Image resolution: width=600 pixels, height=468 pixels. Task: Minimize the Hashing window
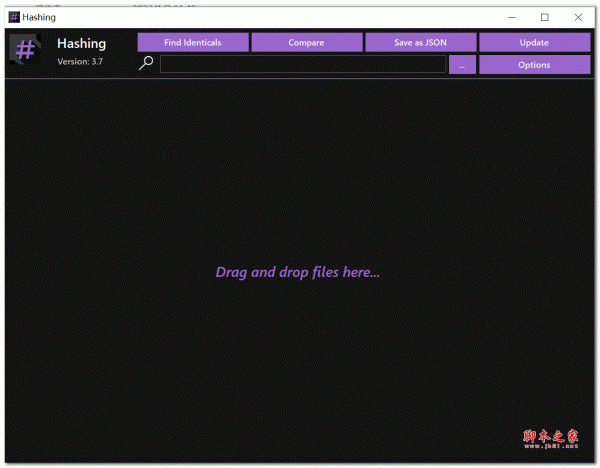512,17
